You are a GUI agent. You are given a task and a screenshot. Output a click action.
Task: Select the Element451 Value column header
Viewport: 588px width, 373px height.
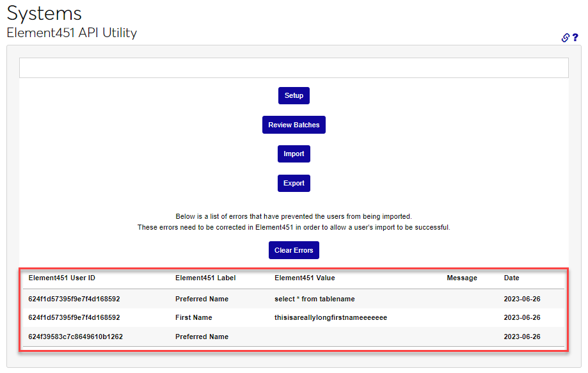point(305,278)
